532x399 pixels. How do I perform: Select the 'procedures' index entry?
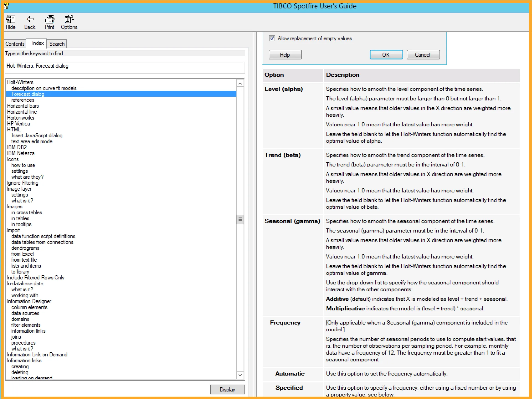point(23,343)
